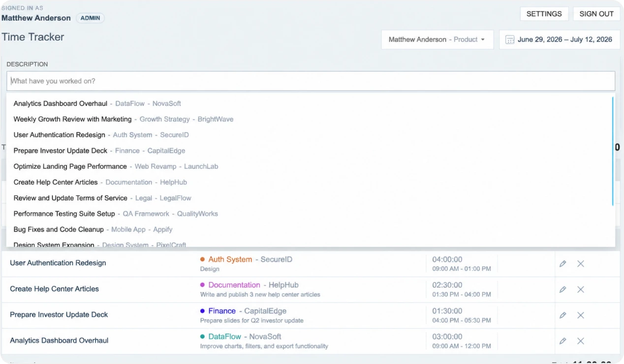
Task: Pick User Authentication Redesign from suggestions list
Action: pyautogui.click(x=311, y=135)
